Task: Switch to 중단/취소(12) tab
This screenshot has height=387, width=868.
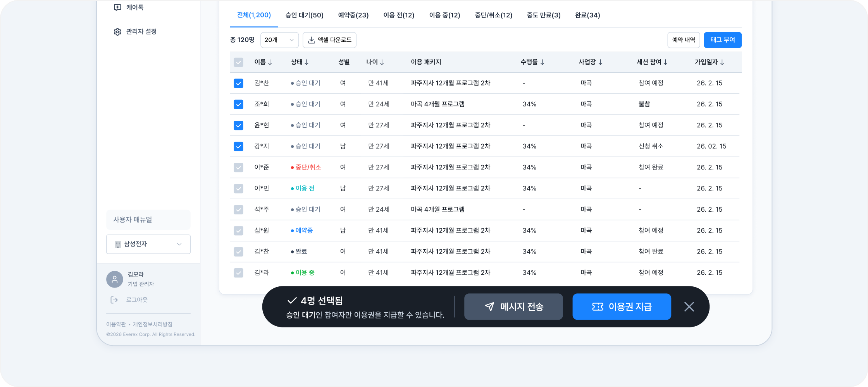Action: [494, 15]
